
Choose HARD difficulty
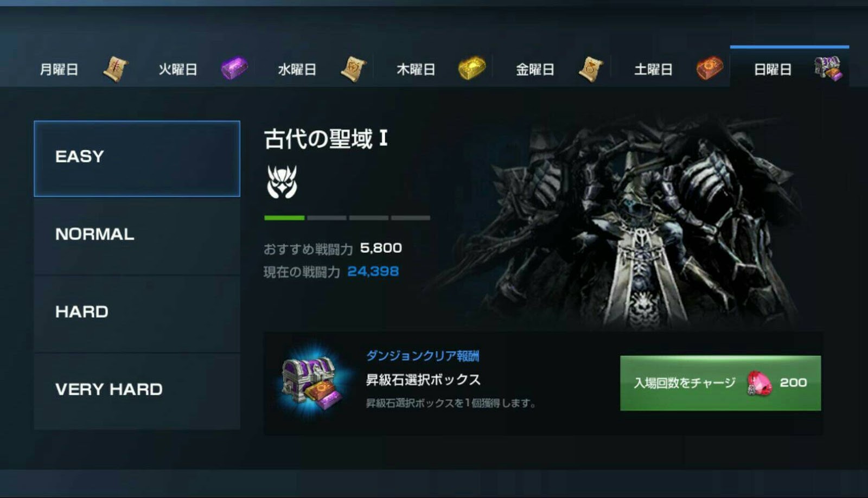(x=137, y=314)
